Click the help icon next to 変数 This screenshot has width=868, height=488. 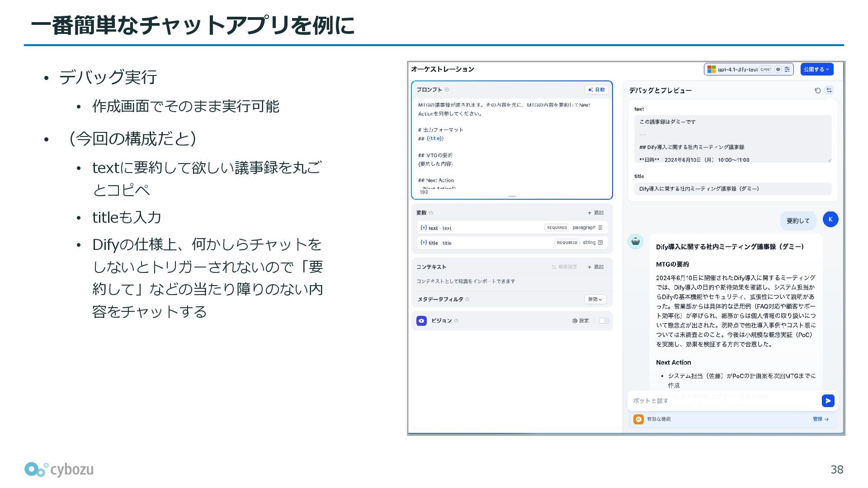click(431, 213)
